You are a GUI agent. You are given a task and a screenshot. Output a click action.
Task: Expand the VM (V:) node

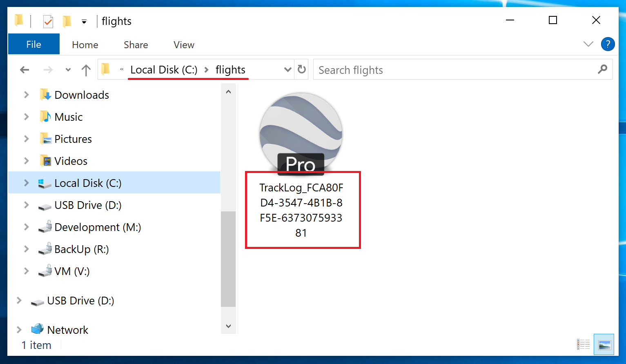click(27, 271)
